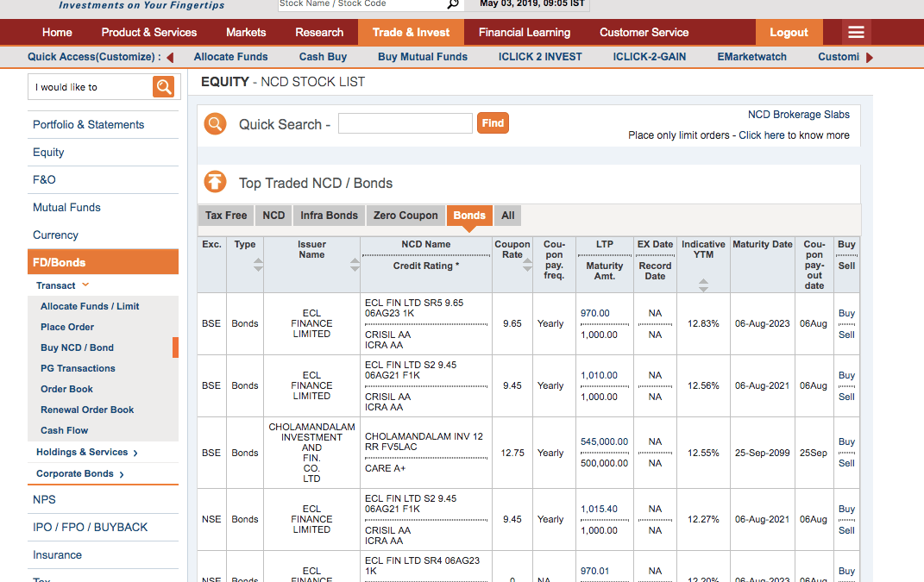Click the Find button
The height and width of the screenshot is (582, 924).
[x=493, y=123]
